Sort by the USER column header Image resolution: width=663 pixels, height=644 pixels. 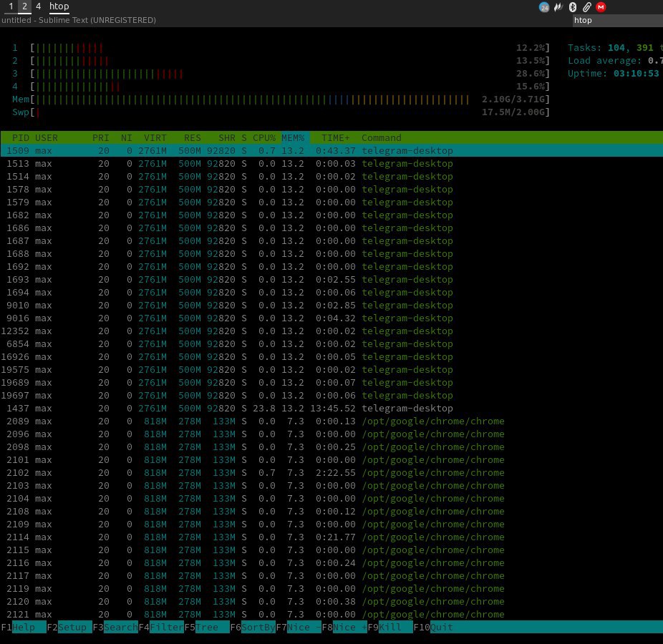pyautogui.click(x=47, y=138)
